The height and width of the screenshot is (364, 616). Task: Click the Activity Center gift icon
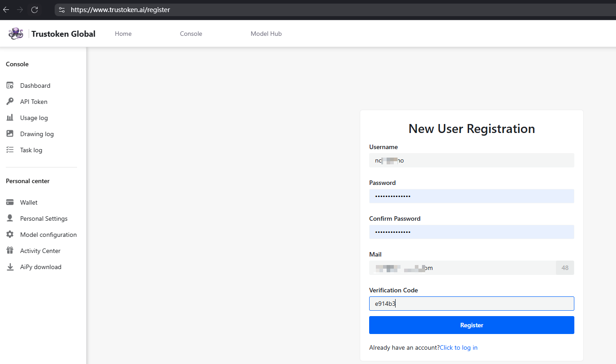pos(10,251)
